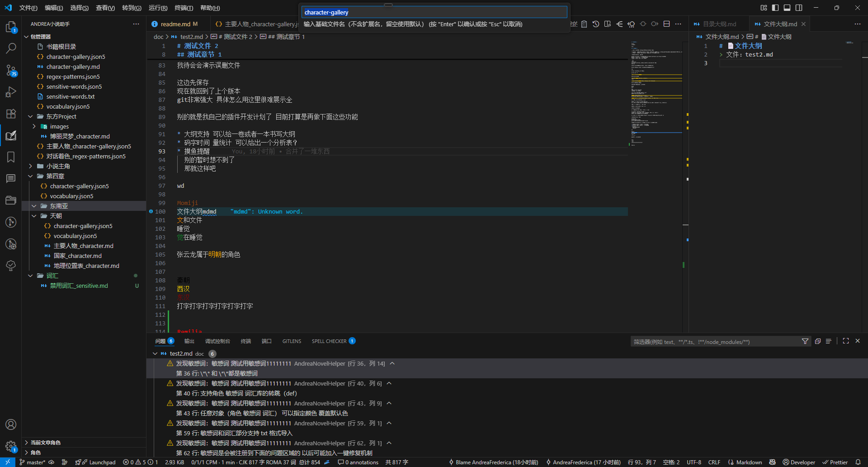Expand the 小说主角 folder
Screen dimensions: 868x467
58,166
